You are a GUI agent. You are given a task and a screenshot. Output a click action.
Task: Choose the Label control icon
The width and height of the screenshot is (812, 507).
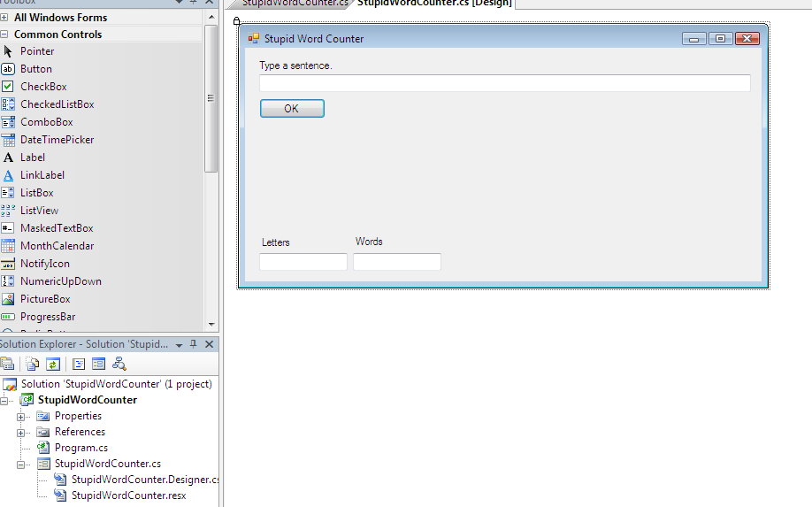pos(8,157)
